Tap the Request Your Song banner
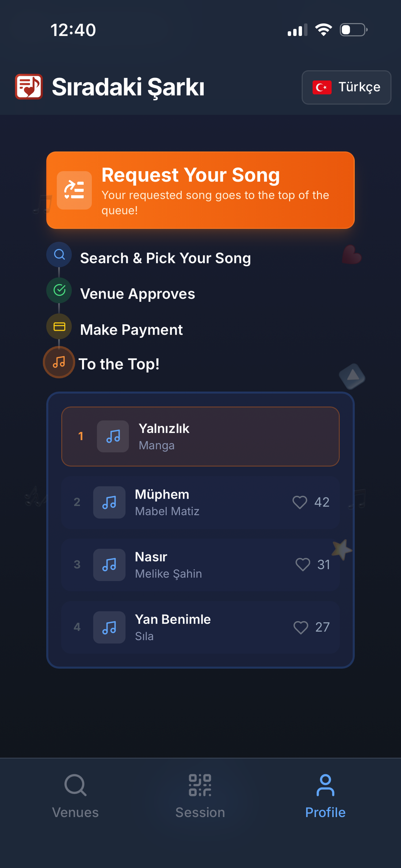401x868 pixels. pyautogui.click(x=200, y=190)
